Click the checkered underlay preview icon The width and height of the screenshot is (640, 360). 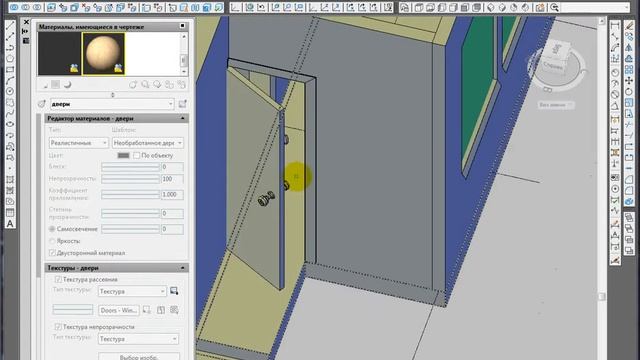56,84
